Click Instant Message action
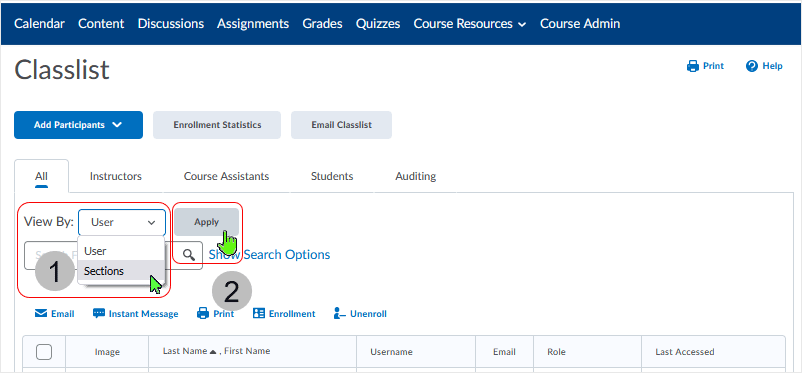The height and width of the screenshot is (373, 802). point(143,314)
